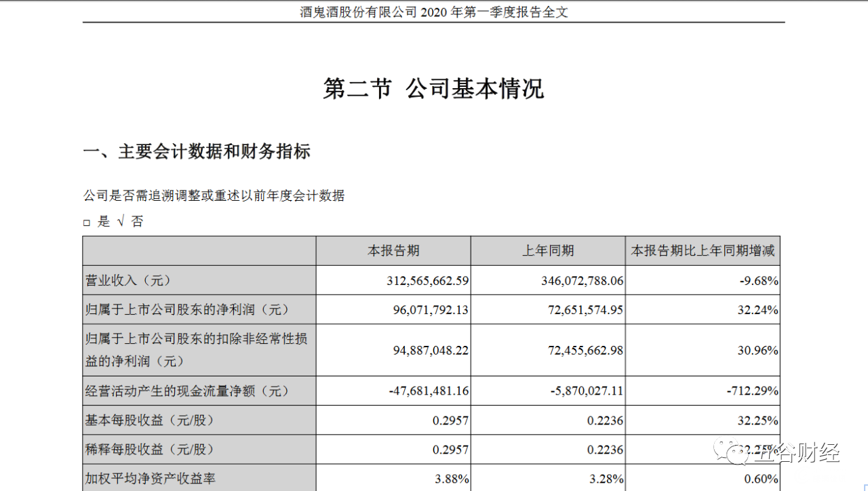Select the 基本每股收益（元/股） row label
This screenshot has height=491, width=868.
(x=150, y=420)
